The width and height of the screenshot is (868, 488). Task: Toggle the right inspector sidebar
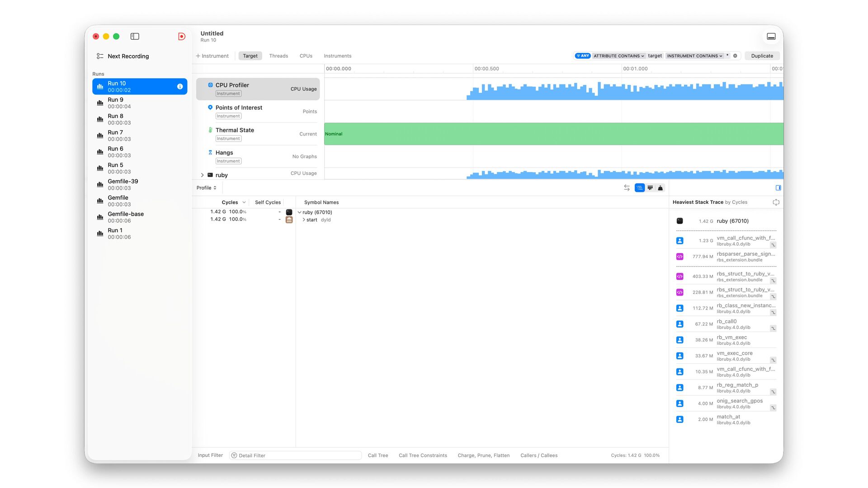coord(778,188)
